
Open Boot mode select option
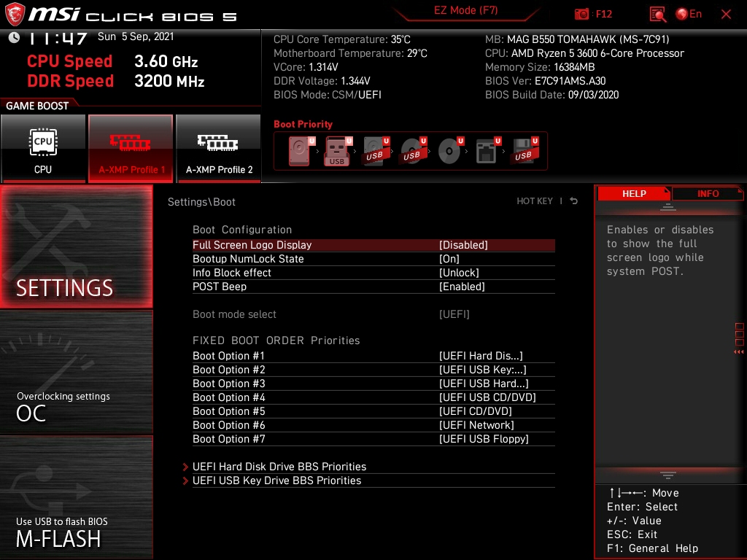point(373,314)
